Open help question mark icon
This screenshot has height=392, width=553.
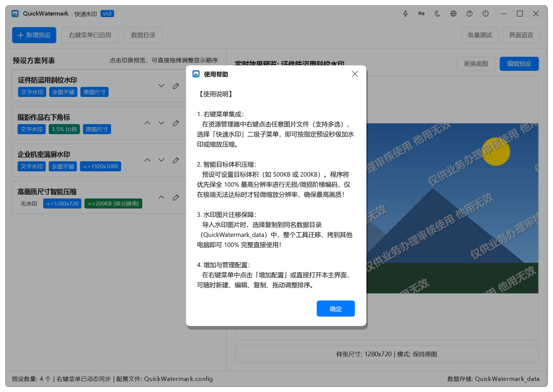469,14
